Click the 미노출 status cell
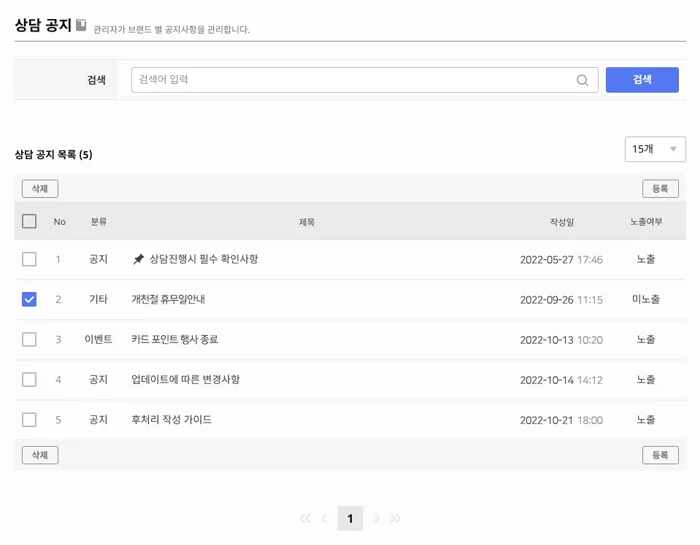 click(646, 300)
